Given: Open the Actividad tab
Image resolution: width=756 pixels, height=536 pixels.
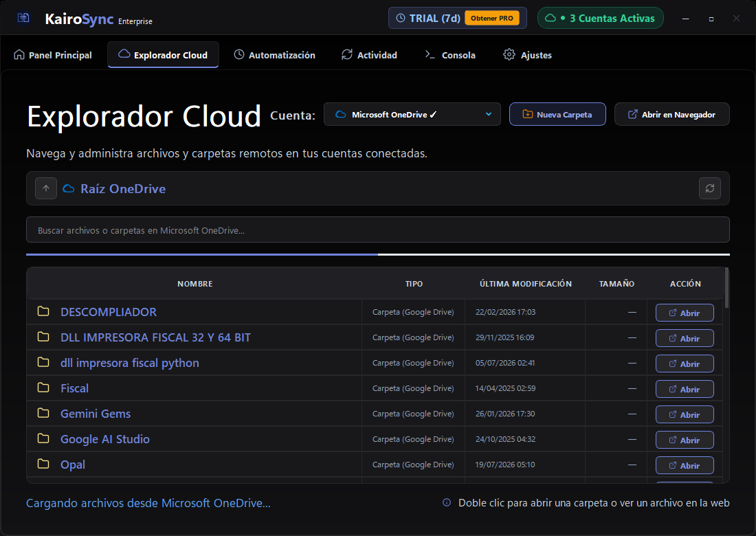Looking at the screenshot, I should tap(369, 55).
